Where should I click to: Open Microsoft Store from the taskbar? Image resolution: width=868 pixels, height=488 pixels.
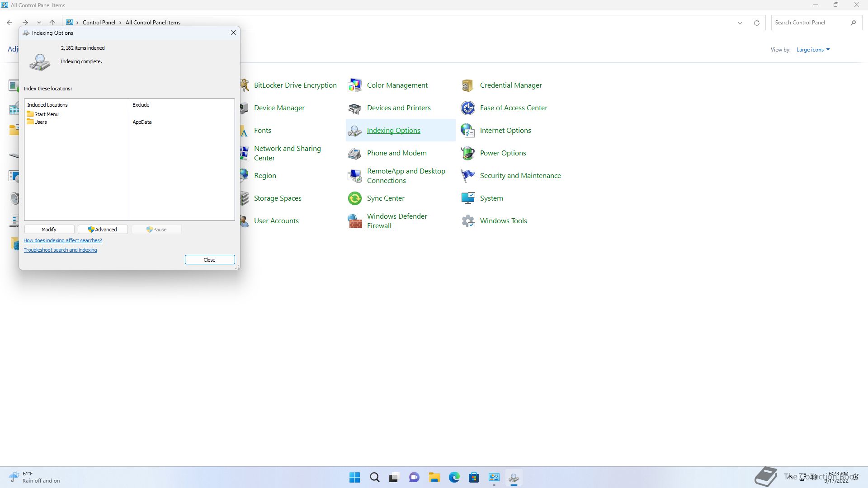[x=474, y=477]
